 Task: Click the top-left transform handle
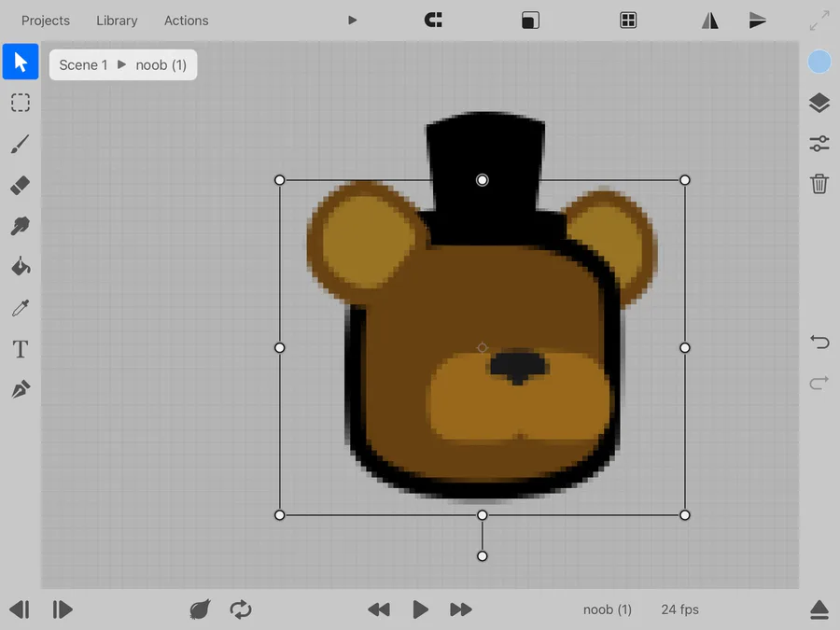tap(280, 180)
